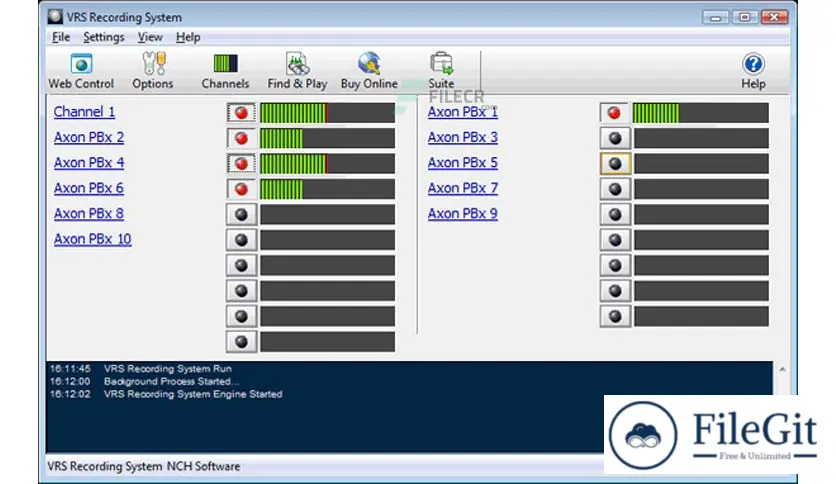836x484 pixels.
Task: Open the Channels toolbar icon
Action: 225,71
